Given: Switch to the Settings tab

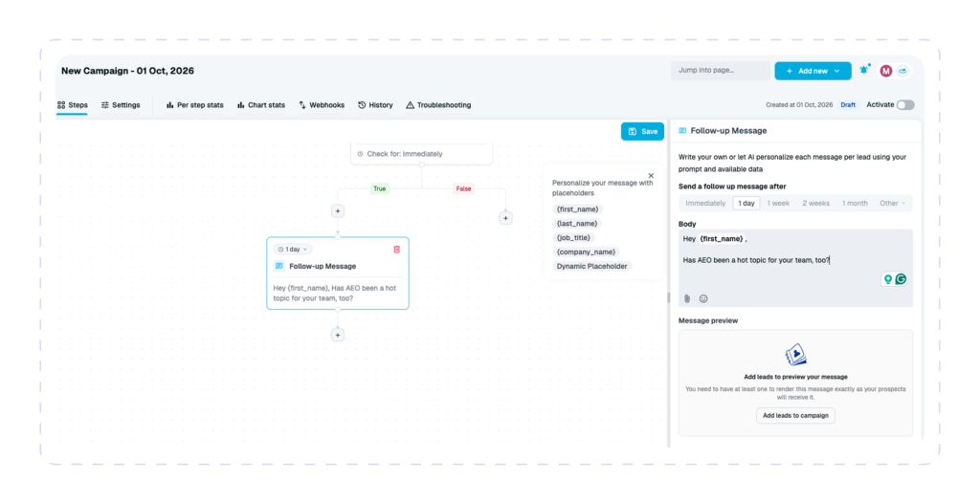Looking at the screenshot, I should 121,105.
